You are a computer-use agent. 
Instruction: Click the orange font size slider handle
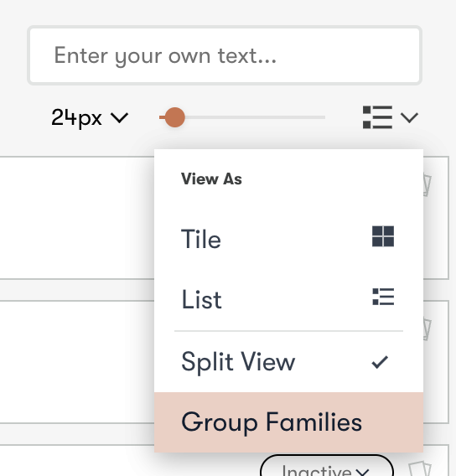coord(174,117)
